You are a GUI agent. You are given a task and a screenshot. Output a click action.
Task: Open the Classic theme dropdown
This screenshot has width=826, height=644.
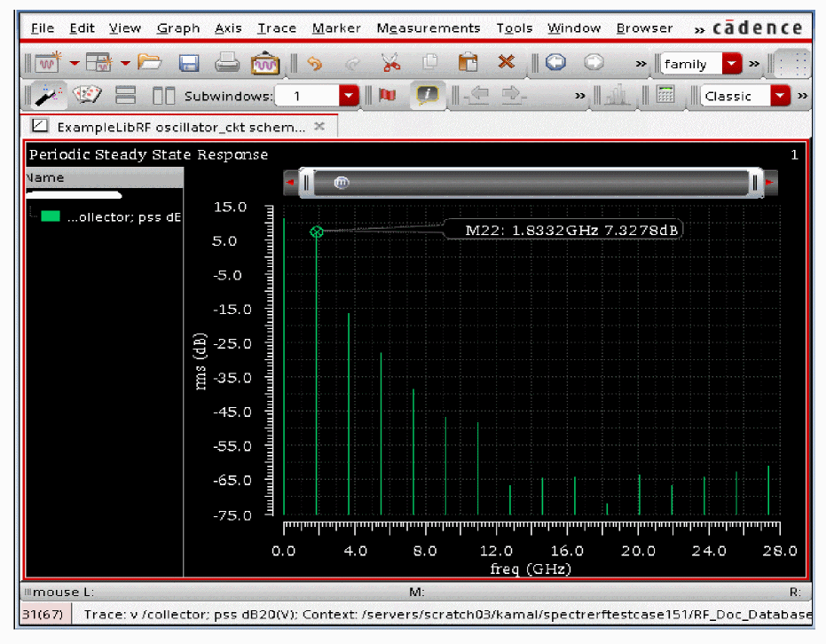point(780,96)
